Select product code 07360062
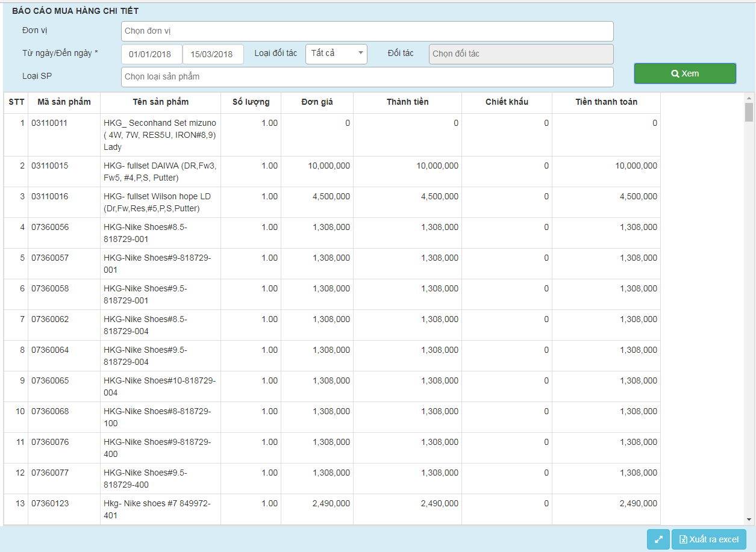 50,319
